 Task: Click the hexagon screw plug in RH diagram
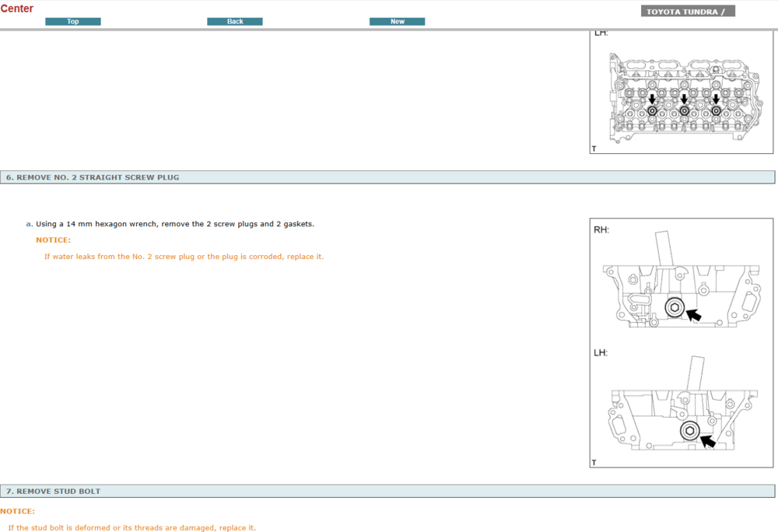click(675, 308)
